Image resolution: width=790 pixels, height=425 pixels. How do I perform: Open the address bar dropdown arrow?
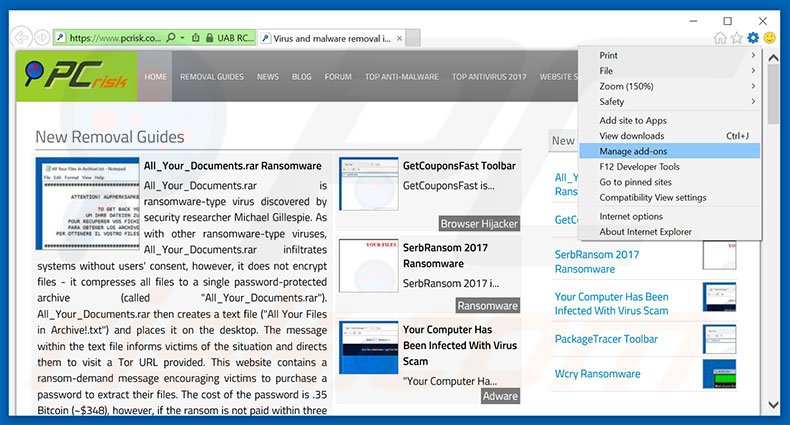(182, 38)
